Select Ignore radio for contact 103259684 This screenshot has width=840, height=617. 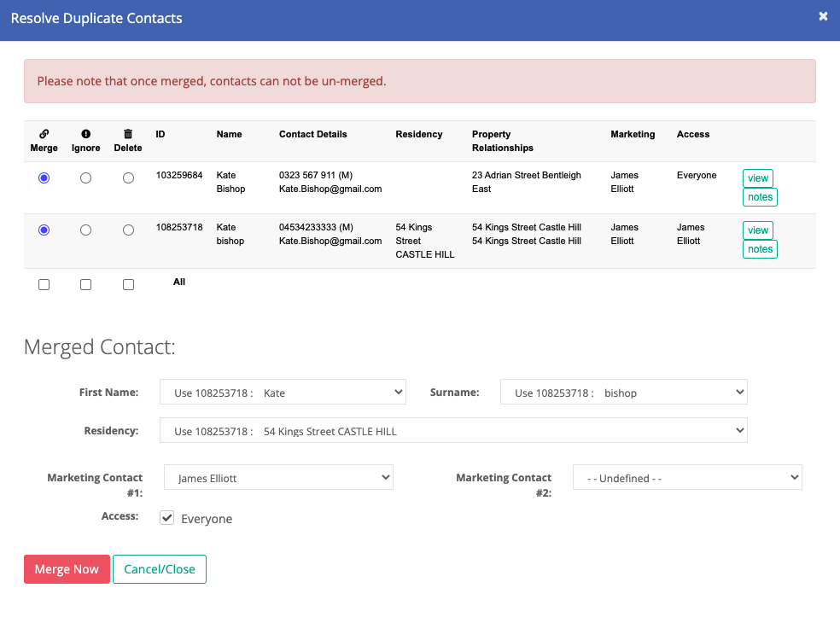point(85,178)
